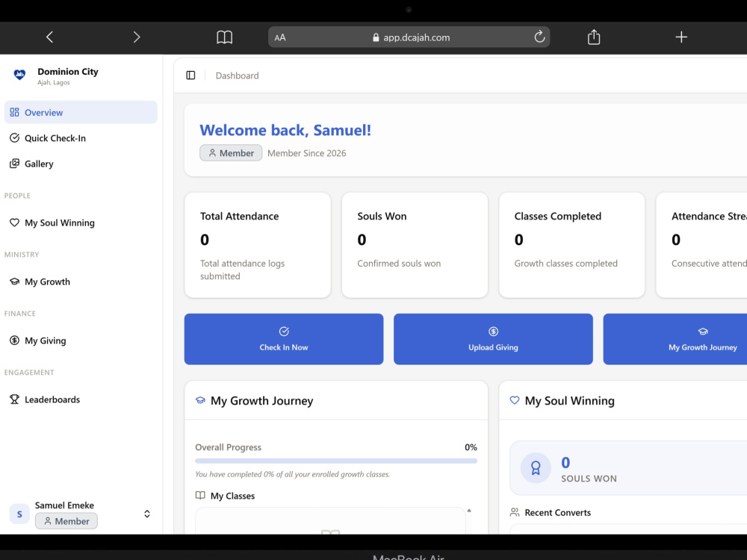Open Quick Check-In from the sidebar
This screenshot has height=560, width=747.
(81, 138)
